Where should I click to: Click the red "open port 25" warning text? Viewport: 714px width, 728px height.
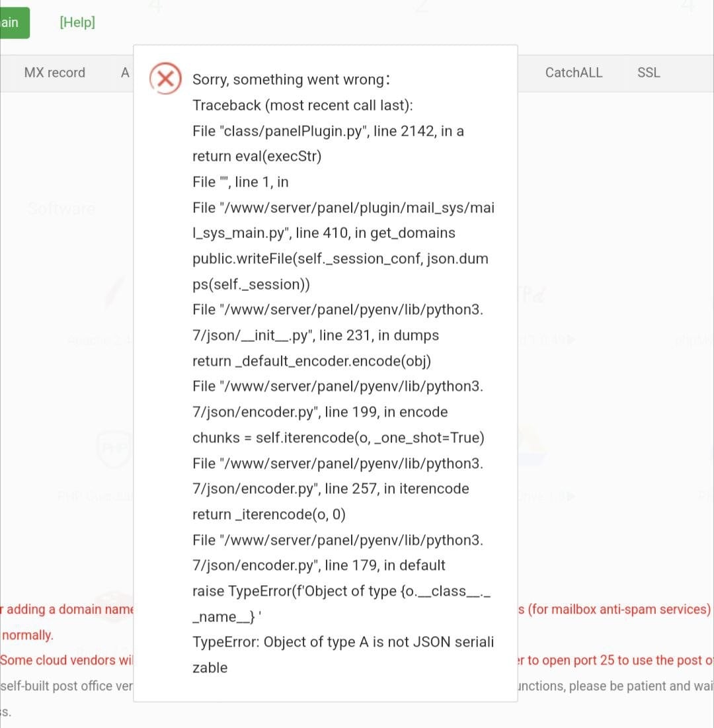click(615, 661)
